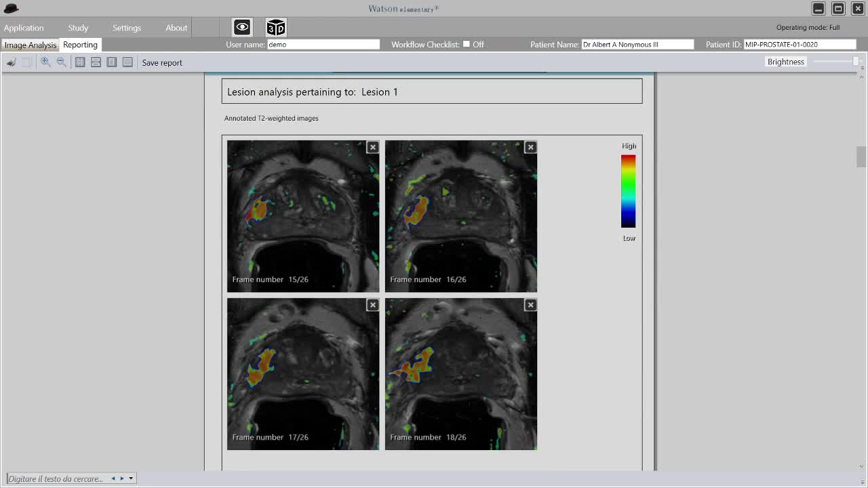The width and height of the screenshot is (868, 488).
Task: Click the Brightness label
Action: click(785, 62)
